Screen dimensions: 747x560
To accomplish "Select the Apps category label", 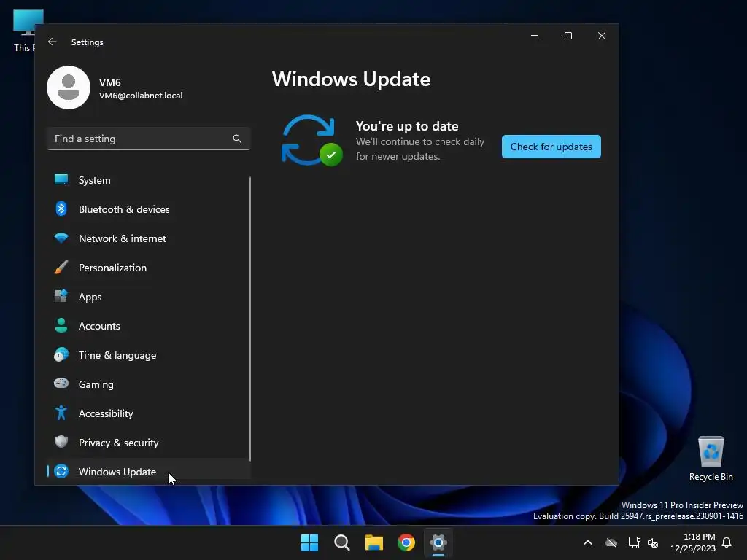I will [90, 297].
